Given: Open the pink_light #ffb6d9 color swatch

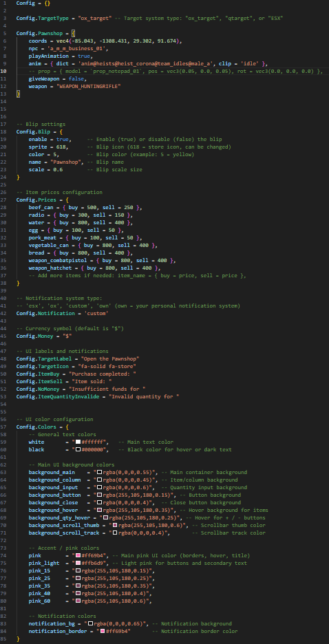Looking at the screenshot, I should pyautogui.click(x=78, y=563).
